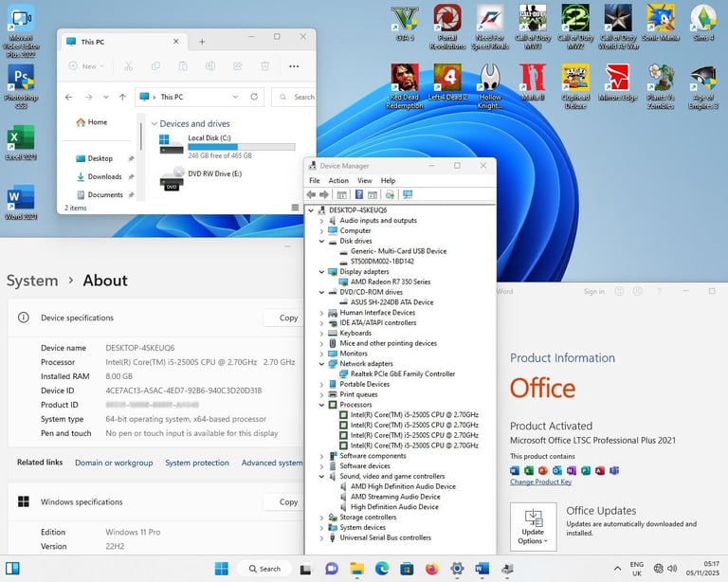Open Update Options dropdown in Word
Viewport: 728px width, 582px height.
click(533, 527)
